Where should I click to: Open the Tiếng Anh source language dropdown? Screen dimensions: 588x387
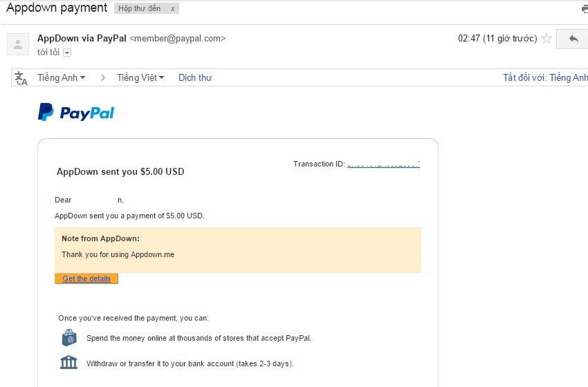click(62, 78)
